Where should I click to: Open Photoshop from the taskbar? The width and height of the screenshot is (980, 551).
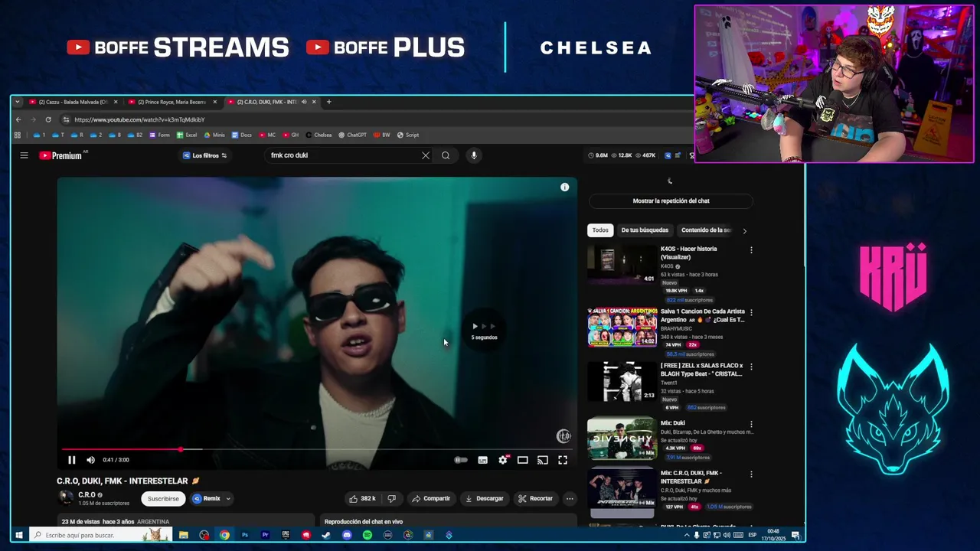pyautogui.click(x=245, y=535)
